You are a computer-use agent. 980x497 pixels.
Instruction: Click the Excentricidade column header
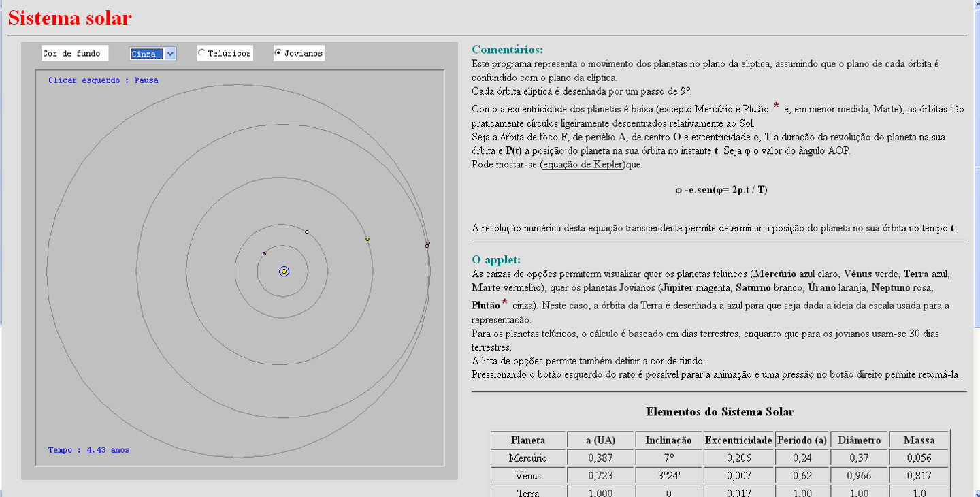[x=738, y=440]
